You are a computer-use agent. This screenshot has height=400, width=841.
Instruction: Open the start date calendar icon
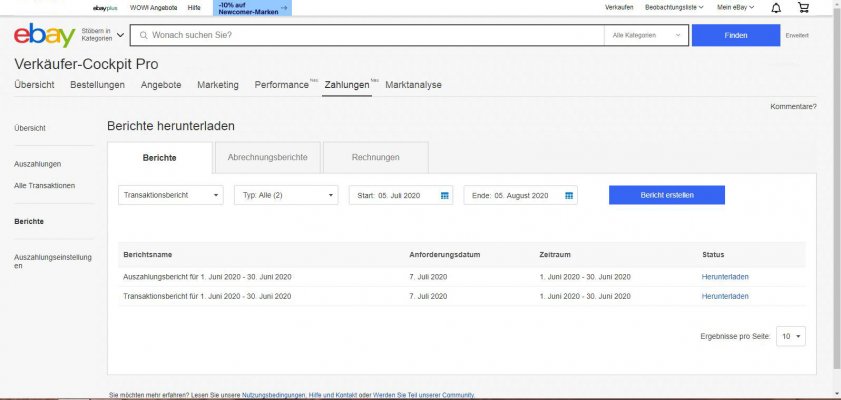[445, 195]
